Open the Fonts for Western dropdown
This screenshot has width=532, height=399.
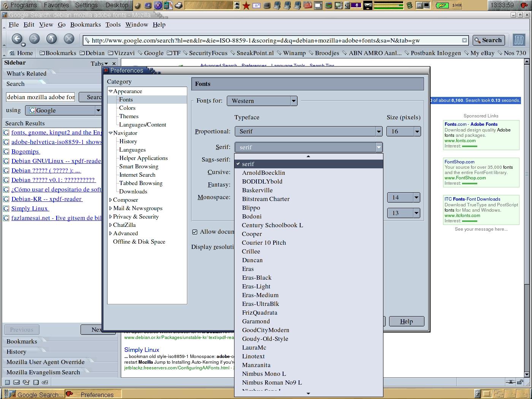[x=262, y=101]
